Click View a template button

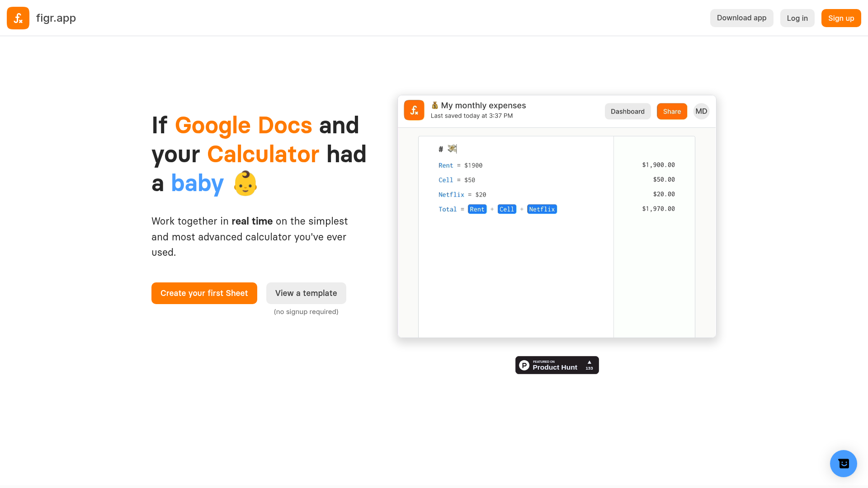coord(306,293)
